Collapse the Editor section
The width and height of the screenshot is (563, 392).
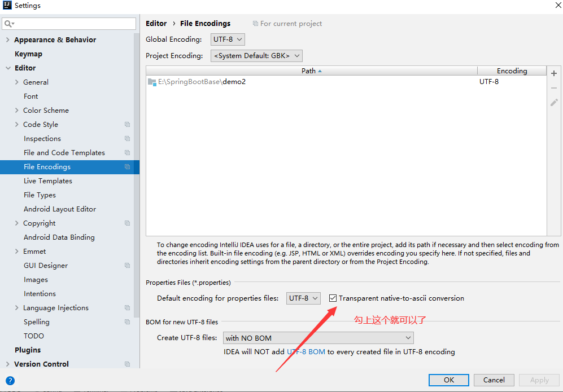pyautogui.click(x=8, y=68)
